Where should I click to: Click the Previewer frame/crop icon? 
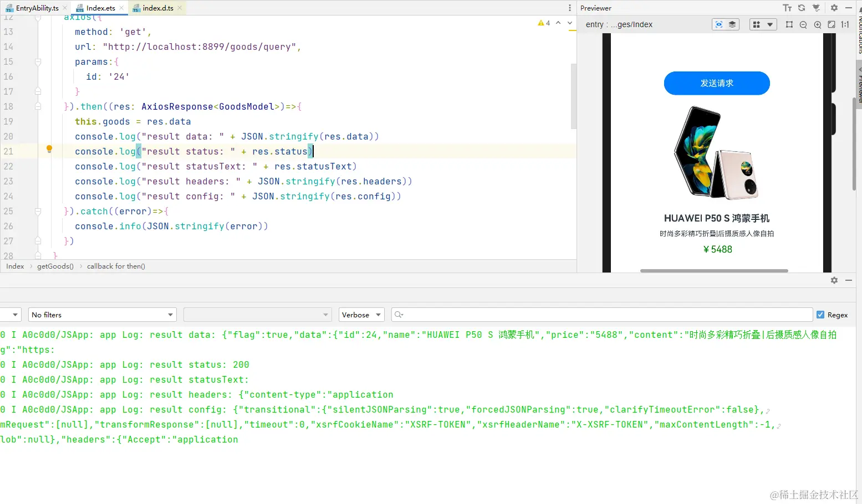789,24
